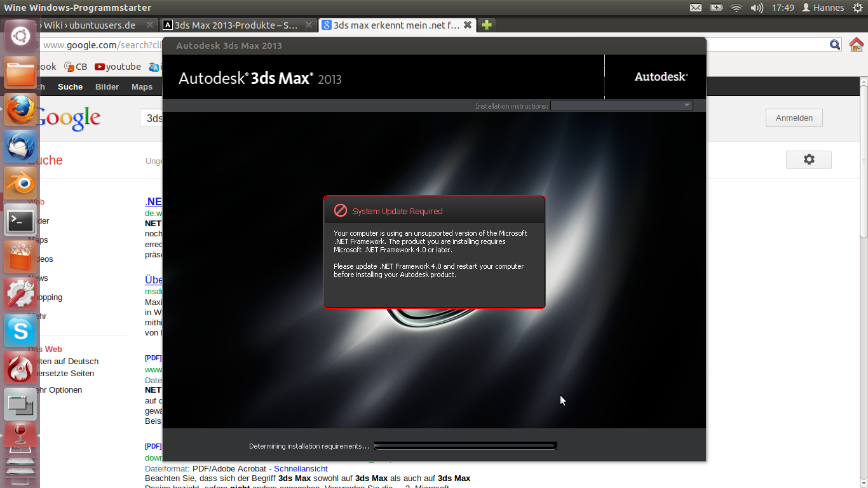Launch Skype from the Unity launcher
This screenshot has width=868, height=488.
[x=20, y=330]
